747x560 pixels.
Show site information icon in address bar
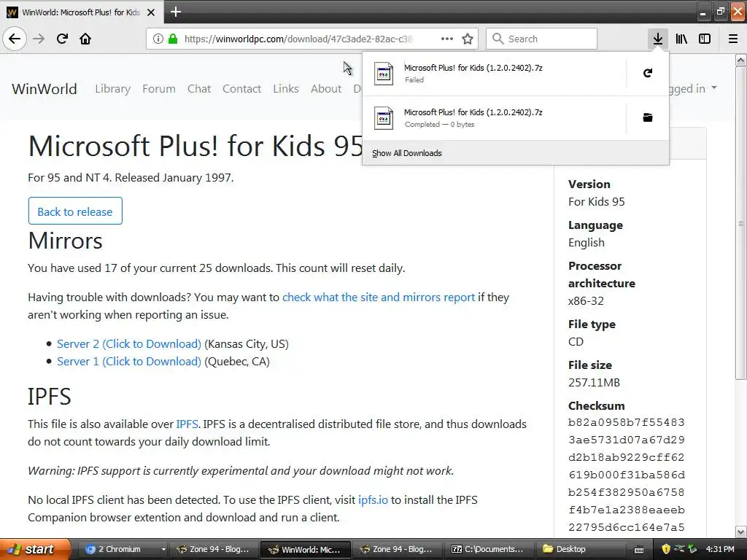[158, 39]
